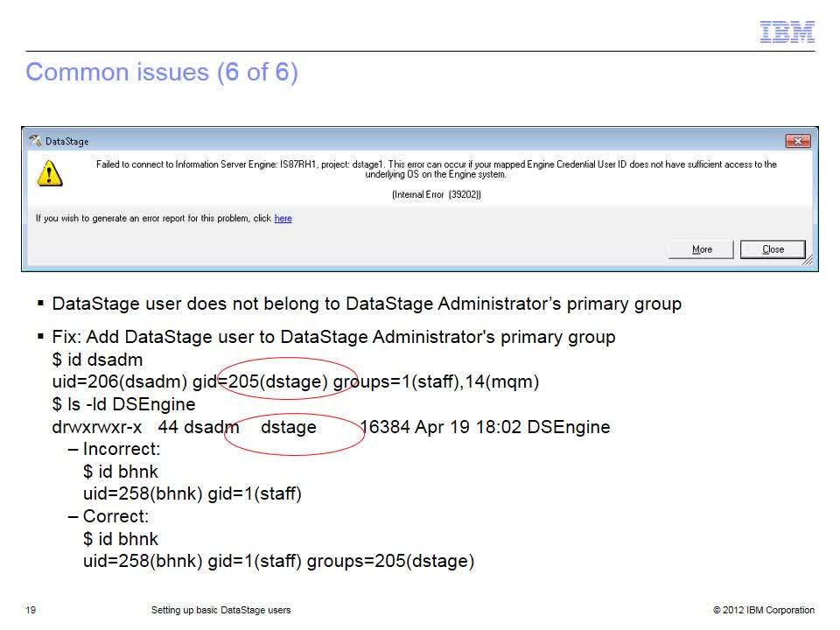This screenshot has height=630, width=840.
Task: Click the DataStage title bar app icon
Action: pos(35,141)
